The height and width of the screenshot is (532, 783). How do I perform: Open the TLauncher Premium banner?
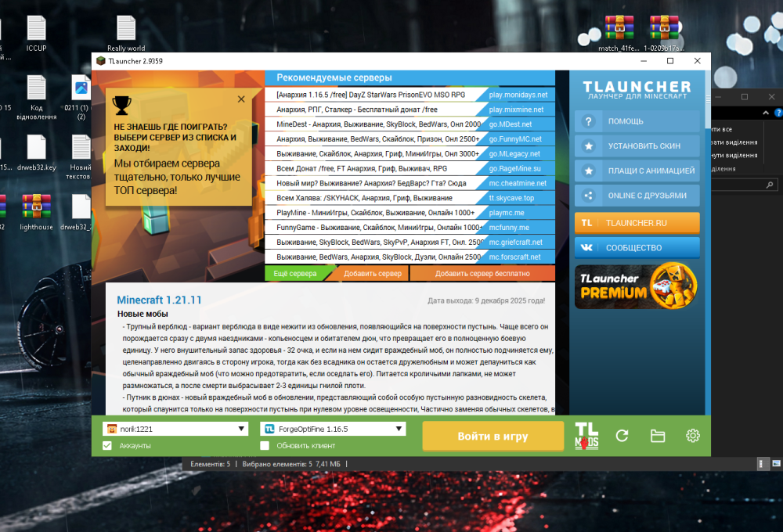point(637,286)
